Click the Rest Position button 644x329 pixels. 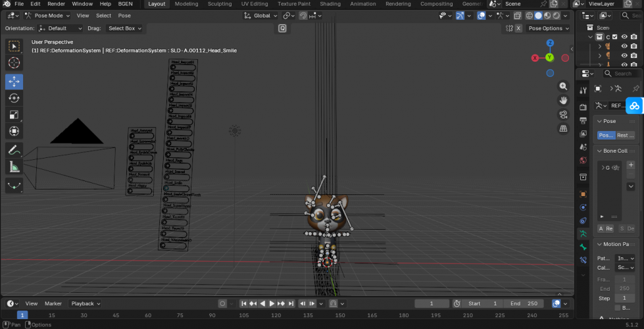pos(626,135)
